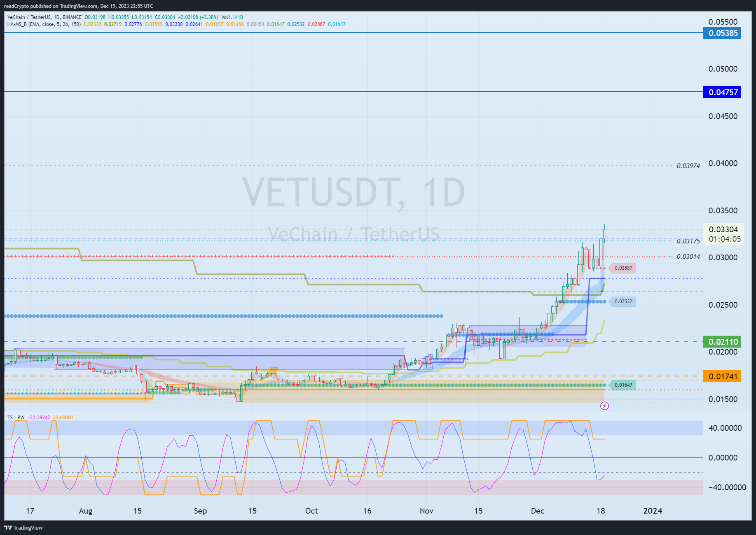Viewport: 756px width, 535px height.
Task: Click the 0.05000 price axis tick
Action: 723,69
